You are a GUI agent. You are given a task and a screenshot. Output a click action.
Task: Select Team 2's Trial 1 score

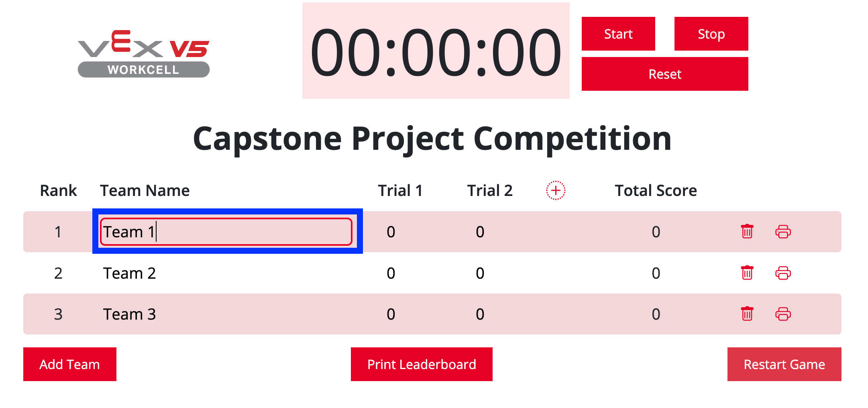[390, 273]
